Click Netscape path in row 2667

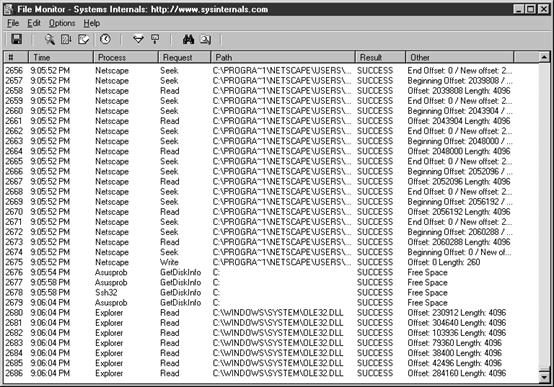[x=282, y=182]
